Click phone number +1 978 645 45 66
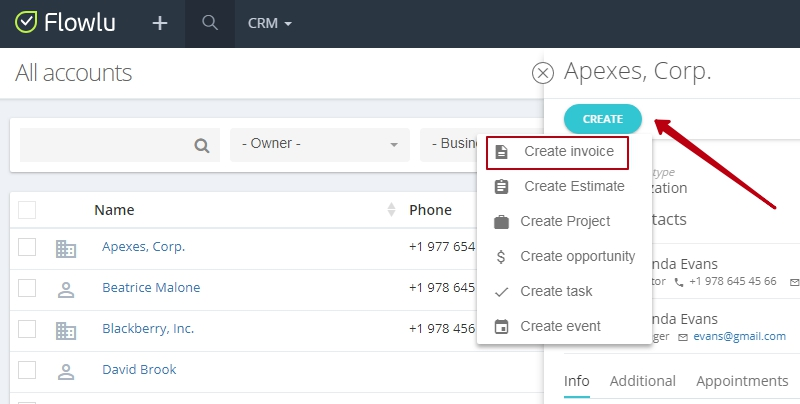This screenshot has width=800, height=404. click(x=733, y=281)
